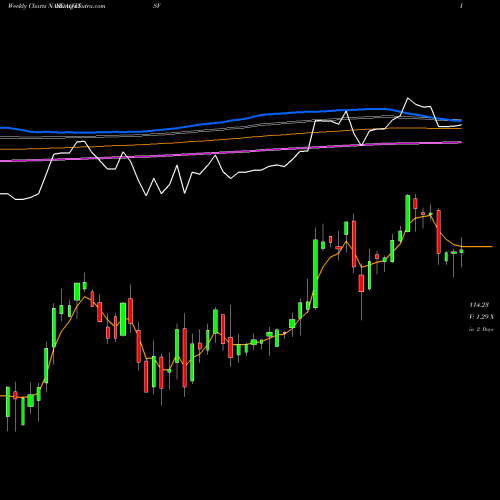Click the "SF" ticker symbol label
The width and height of the screenshot is (500, 500).
pos(157,6)
